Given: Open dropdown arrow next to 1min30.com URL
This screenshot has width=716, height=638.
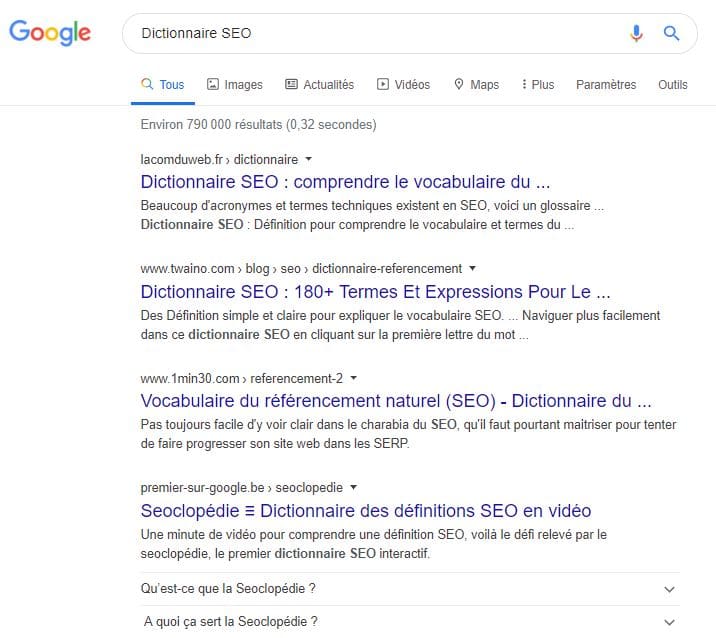Looking at the screenshot, I should [353, 378].
